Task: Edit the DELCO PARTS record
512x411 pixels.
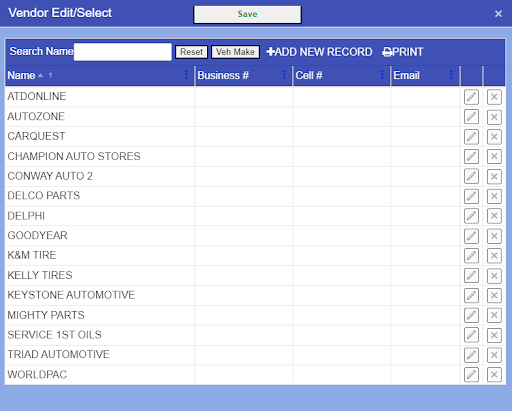Action: click(471, 196)
